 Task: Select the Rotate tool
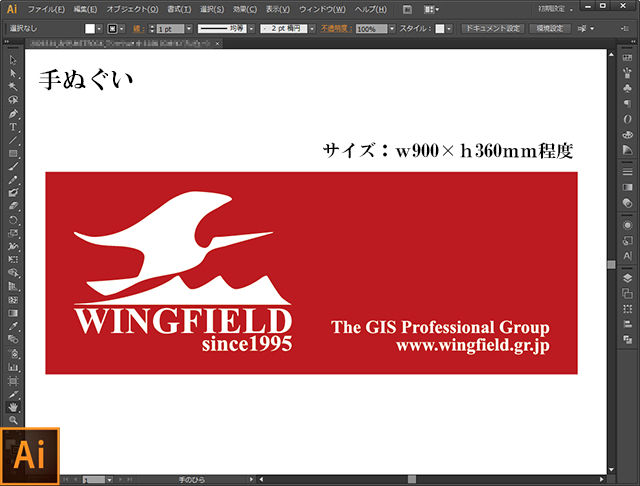[x=13, y=220]
